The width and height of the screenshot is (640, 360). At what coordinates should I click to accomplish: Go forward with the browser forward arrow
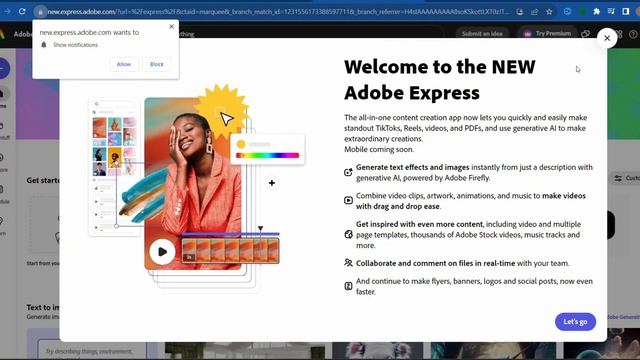[x=7, y=11]
